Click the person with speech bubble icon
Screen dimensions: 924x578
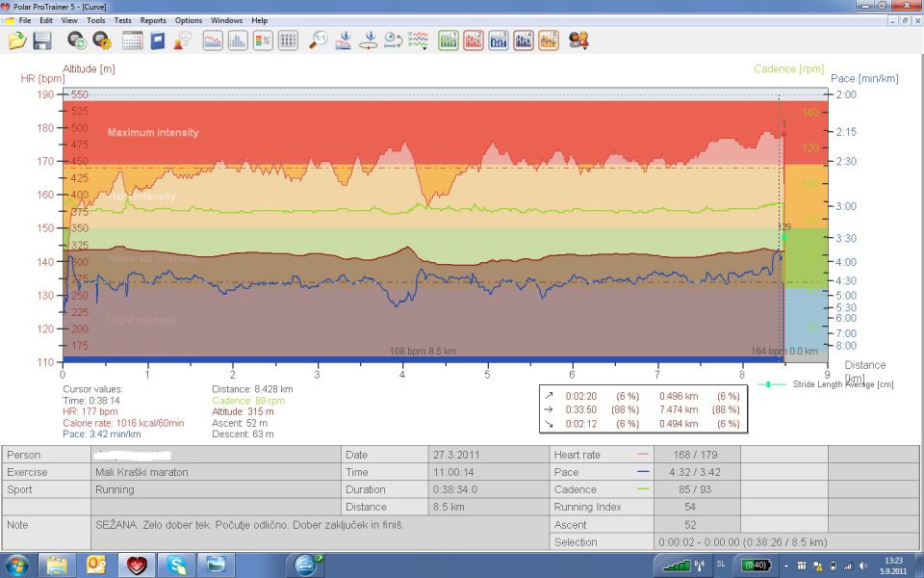183,40
